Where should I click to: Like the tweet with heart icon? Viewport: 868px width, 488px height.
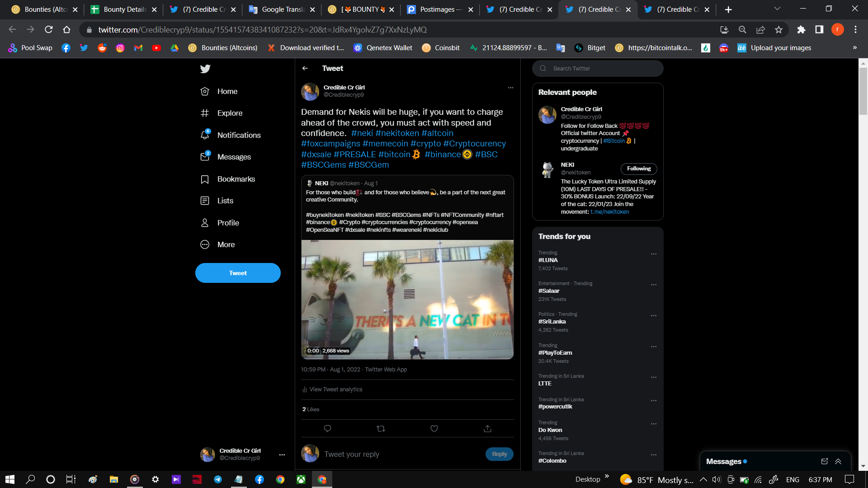tap(434, 428)
